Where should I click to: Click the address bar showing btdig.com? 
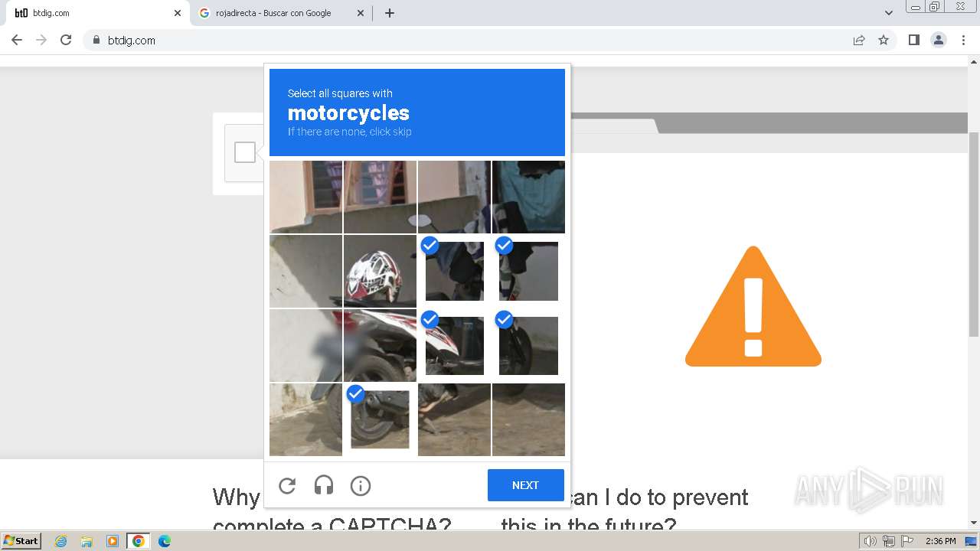pos(467,41)
